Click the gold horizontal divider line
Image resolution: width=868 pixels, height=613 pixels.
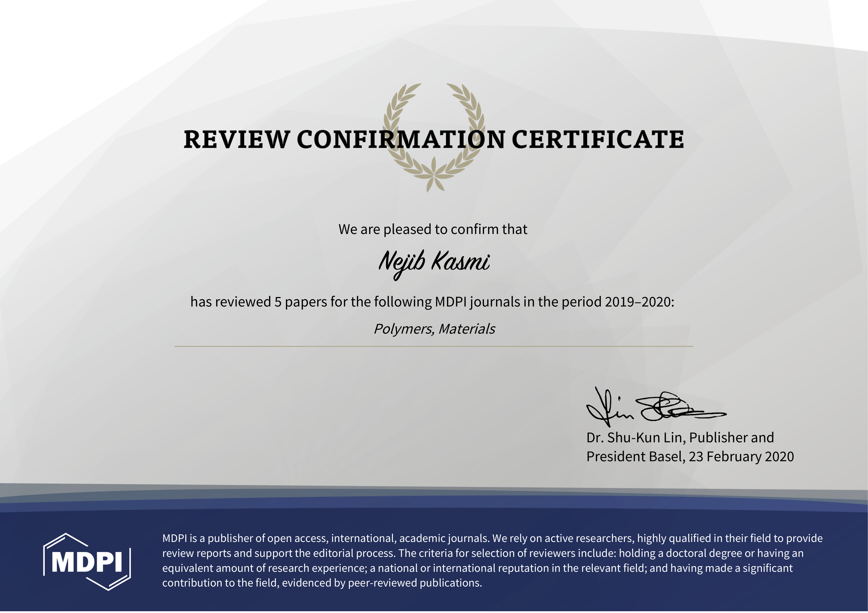click(x=434, y=346)
